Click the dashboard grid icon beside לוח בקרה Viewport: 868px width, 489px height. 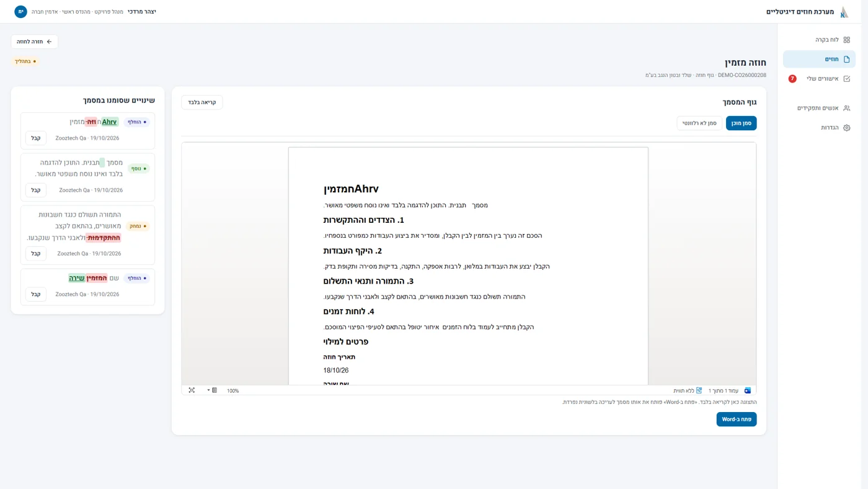tap(846, 40)
